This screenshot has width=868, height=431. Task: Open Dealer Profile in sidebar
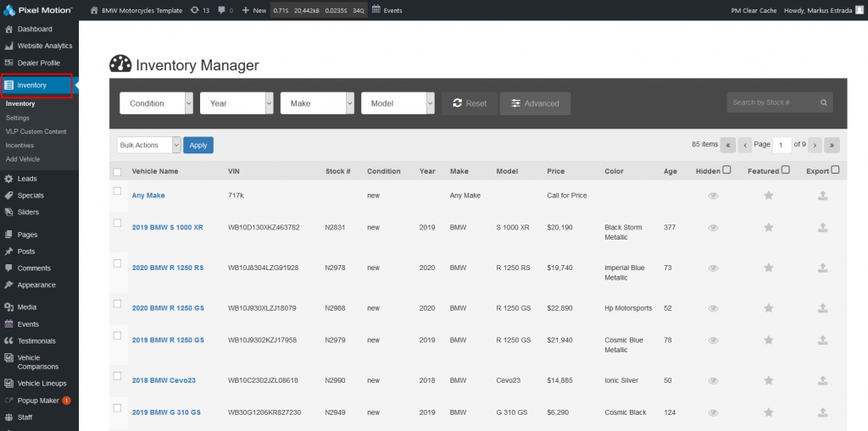tap(39, 63)
